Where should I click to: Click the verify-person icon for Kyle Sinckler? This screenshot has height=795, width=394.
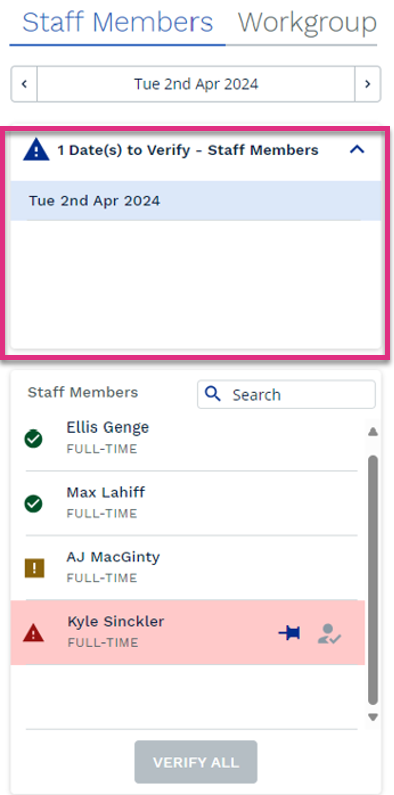(x=329, y=633)
